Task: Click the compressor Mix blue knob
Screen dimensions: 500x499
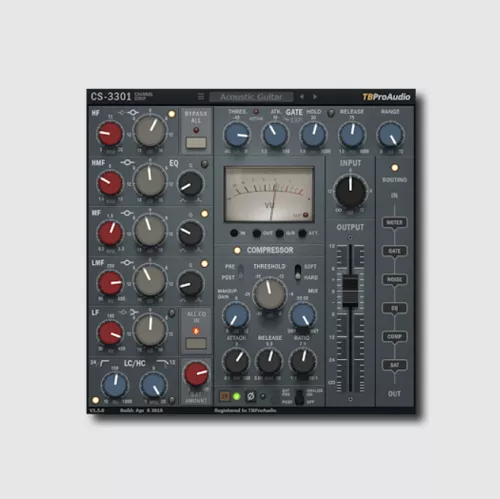Action: [x=302, y=315]
